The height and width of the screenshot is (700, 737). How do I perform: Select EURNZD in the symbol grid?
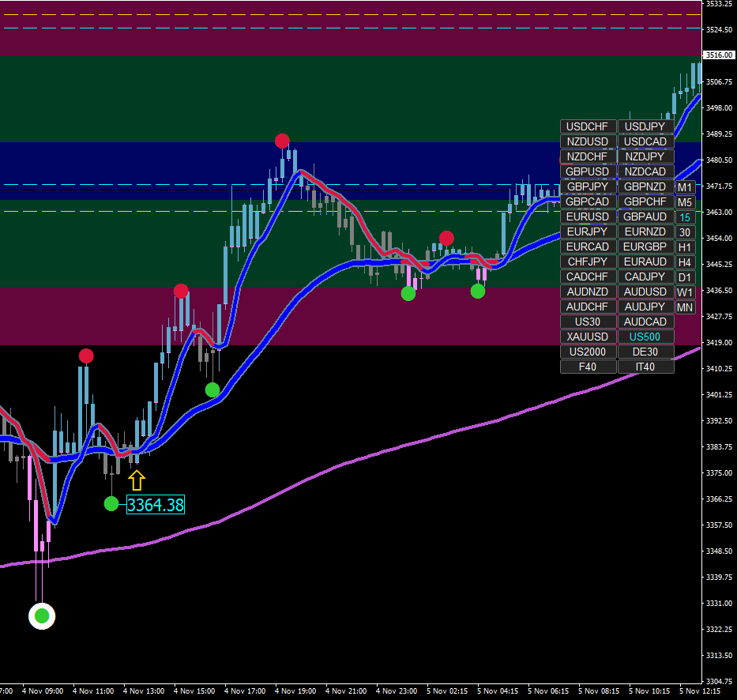click(645, 231)
